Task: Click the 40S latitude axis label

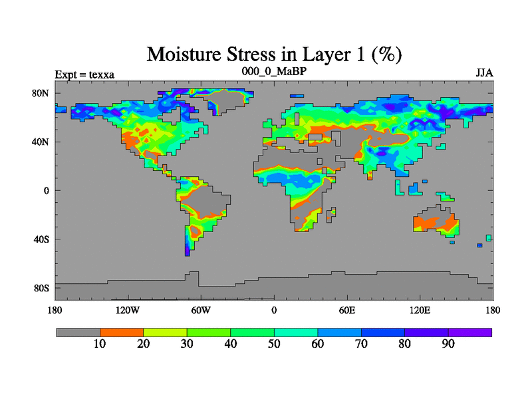Action: pos(42,239)
